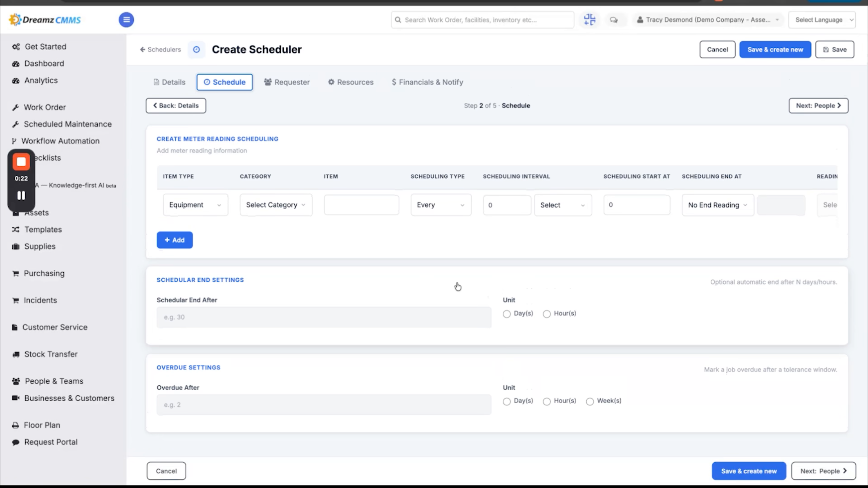The image size is (868, 488).
Task: Open the Select Language dropdown
Action: point(822,20)
